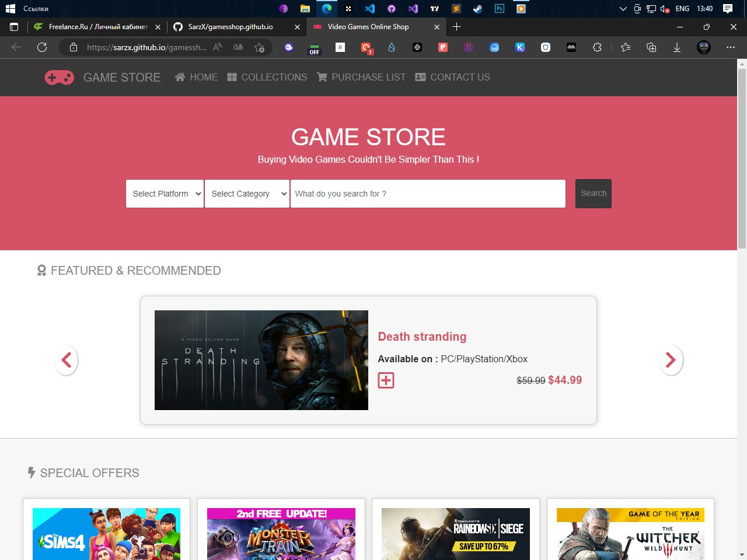Open the HOME navigation item
This screenshot has width=747, height=560.
click(x=197, y=77)
